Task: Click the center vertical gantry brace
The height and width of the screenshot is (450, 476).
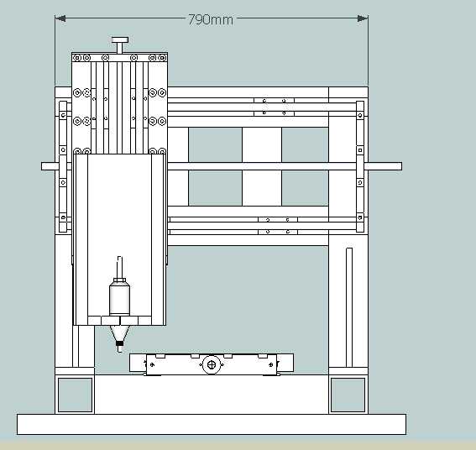Action: click(x=262, y=166)
